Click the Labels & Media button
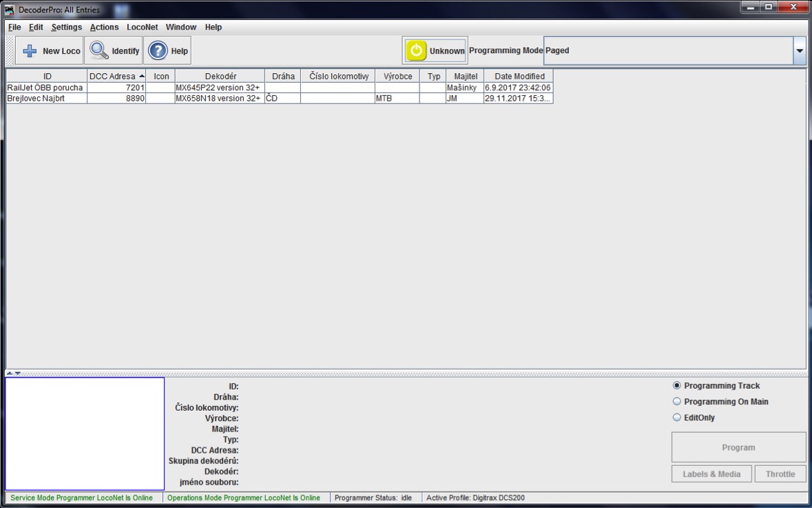This screenshot has width=812, height=508. tap(711, 474)
